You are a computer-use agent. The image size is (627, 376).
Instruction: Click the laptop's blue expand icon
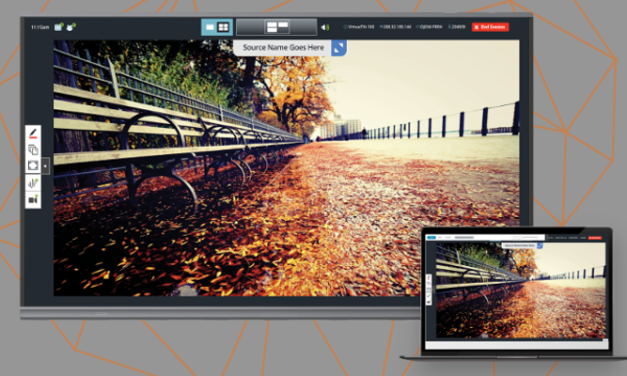[x=539, y=245]
